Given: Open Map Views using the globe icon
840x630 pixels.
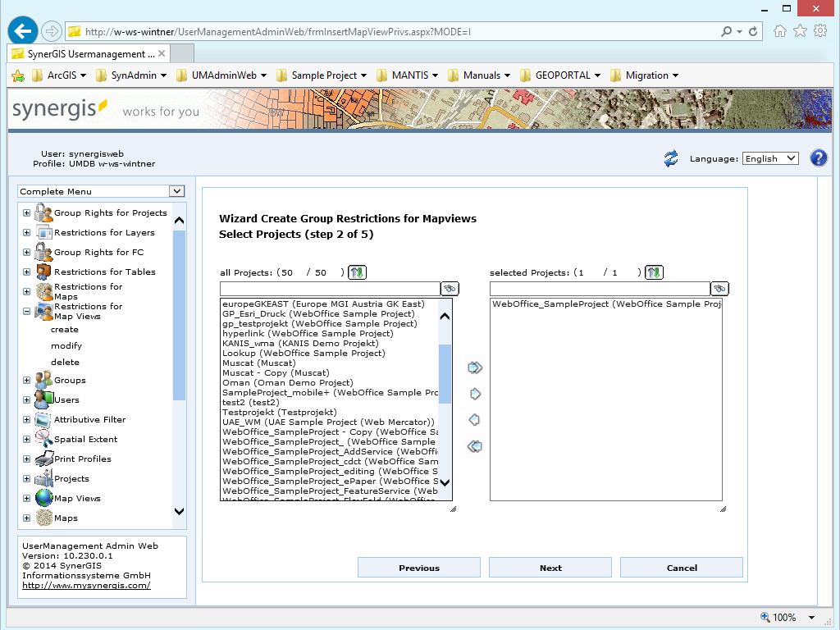Looking at the screenshot, I should pyautogui.click(x=43, y=498).
